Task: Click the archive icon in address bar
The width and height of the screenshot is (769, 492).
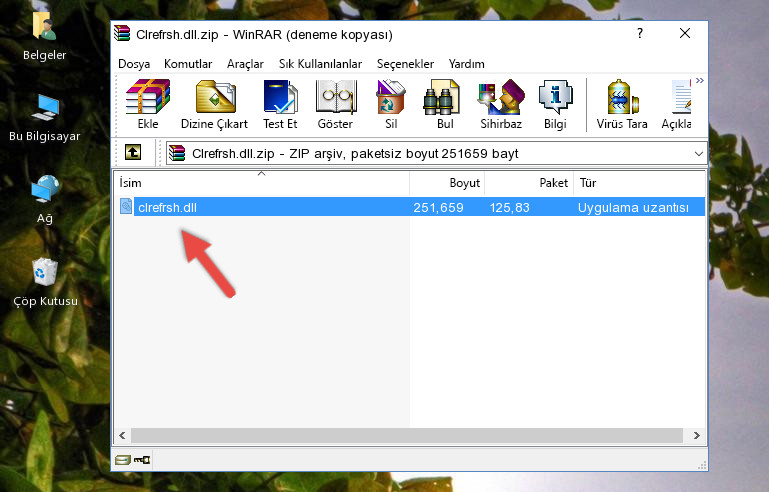Action: click(177, 153)
